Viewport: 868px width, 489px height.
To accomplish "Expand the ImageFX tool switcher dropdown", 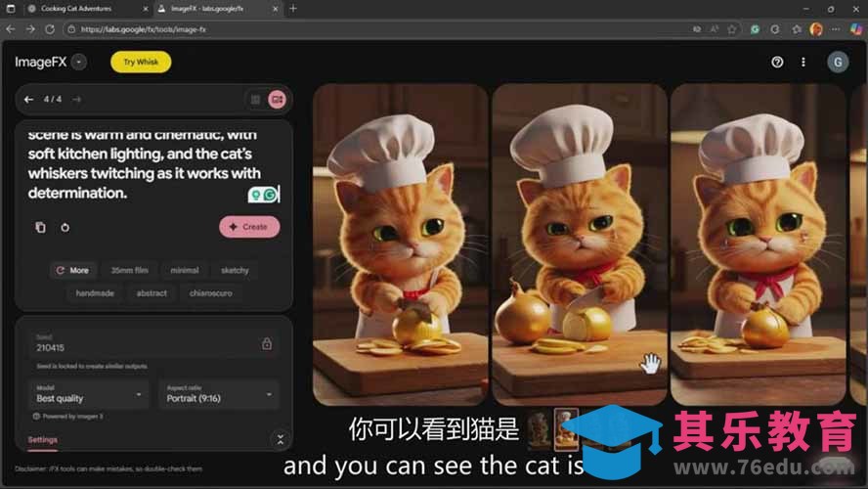I will [x=79, y=62].
